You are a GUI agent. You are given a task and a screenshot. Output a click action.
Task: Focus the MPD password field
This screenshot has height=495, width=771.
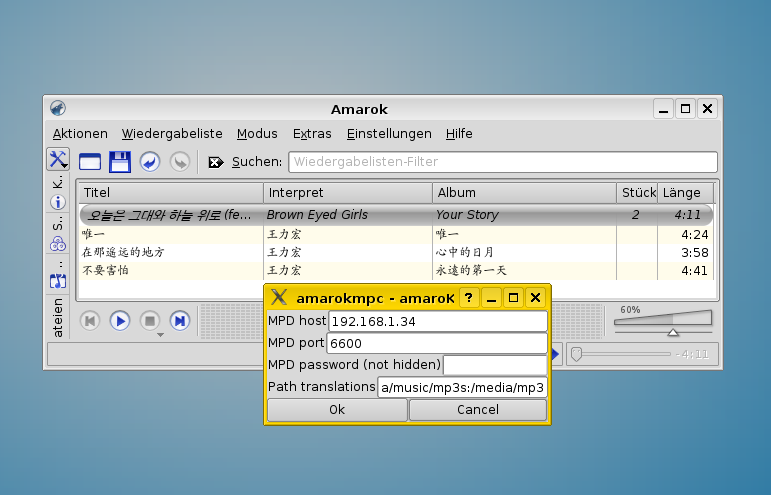pyautogui.click(x=495, y=365)
